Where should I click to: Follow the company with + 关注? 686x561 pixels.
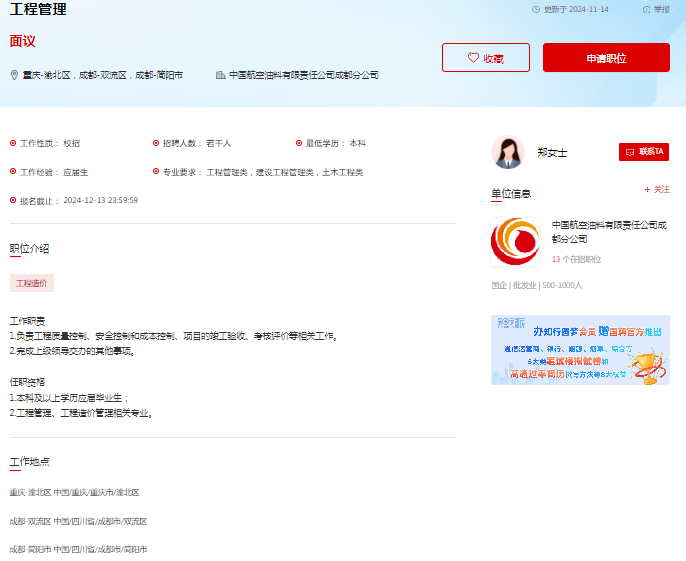pos(657,189)
